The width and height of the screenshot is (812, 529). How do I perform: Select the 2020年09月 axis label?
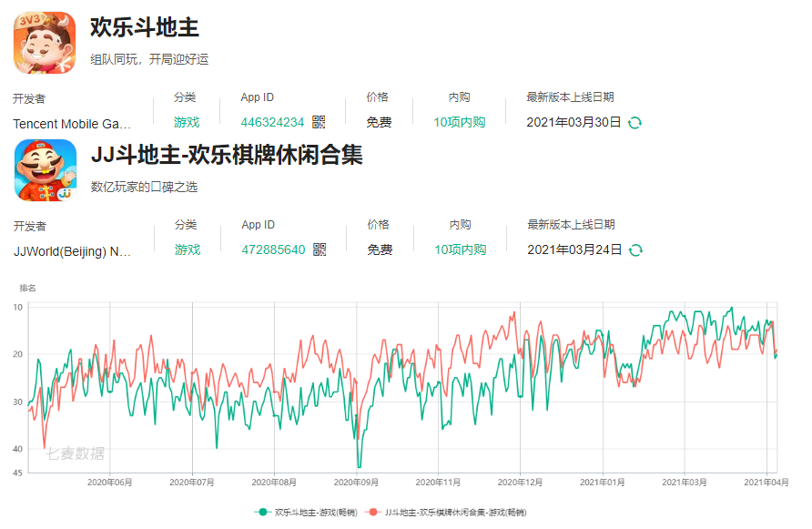pos(356,483)
